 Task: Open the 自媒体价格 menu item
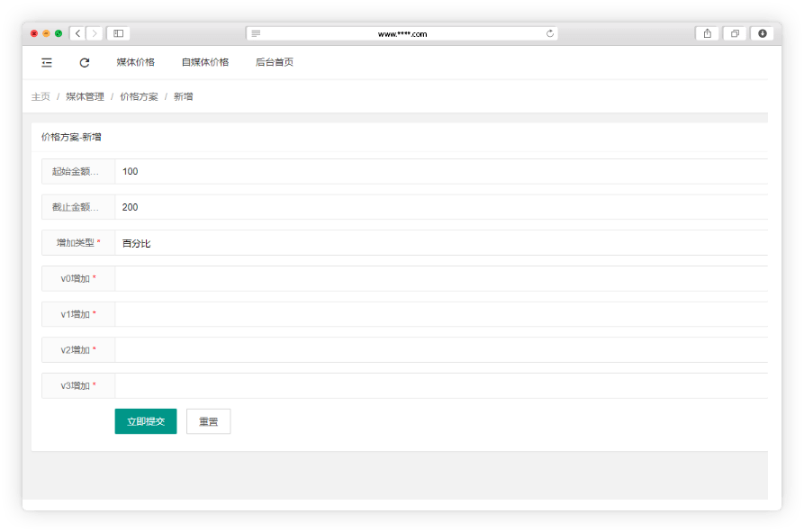click(205, 62)
